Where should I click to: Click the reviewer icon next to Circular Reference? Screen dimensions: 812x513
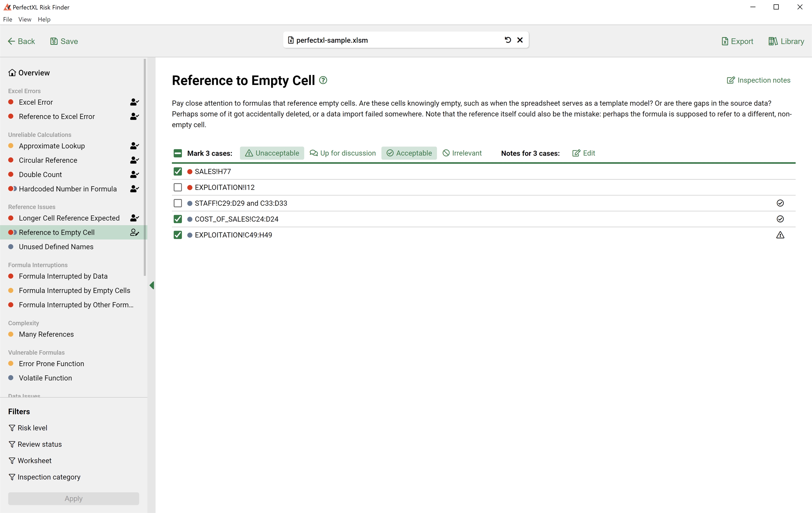134,160
